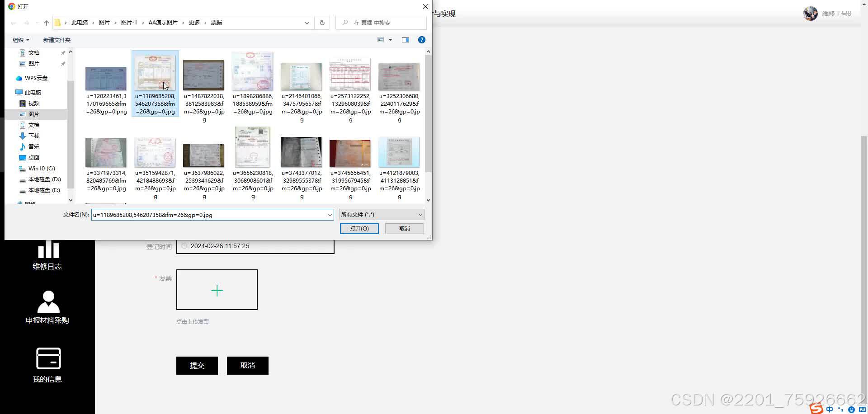868x414 pixels.
Task: Click the 打开(O) button
Action: click(359, 229)
